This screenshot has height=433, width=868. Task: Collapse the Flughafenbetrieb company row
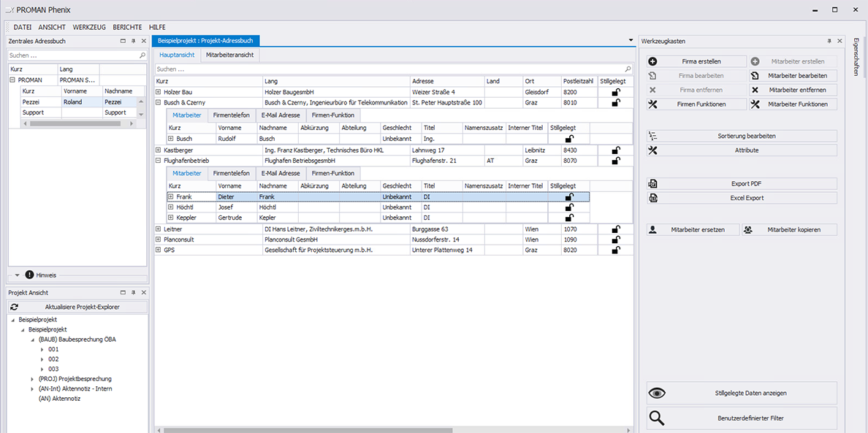[x=159, y=161]
